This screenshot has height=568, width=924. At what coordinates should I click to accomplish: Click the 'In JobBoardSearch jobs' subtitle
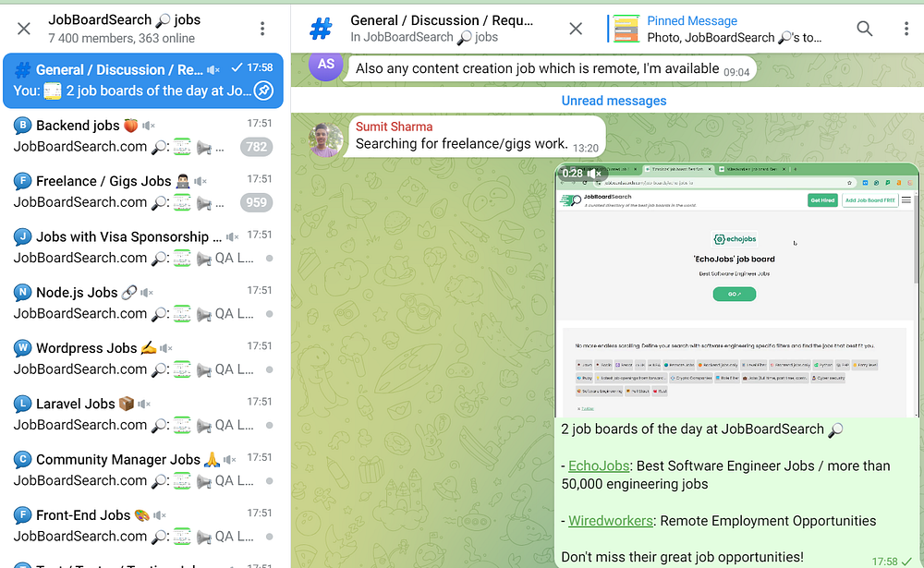tap(424, 37)
